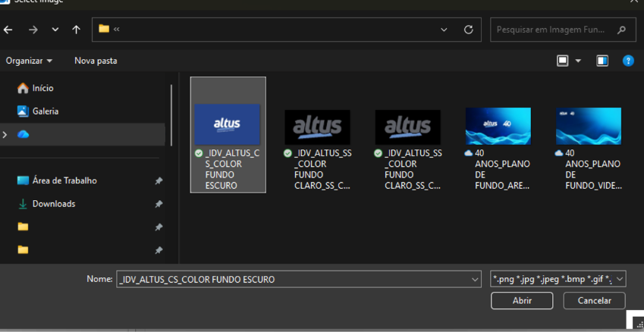The image size is (644, 332).
Task: Click the pin icon beside Downloads
Action: pyautogui.click(x=159, y=204)
